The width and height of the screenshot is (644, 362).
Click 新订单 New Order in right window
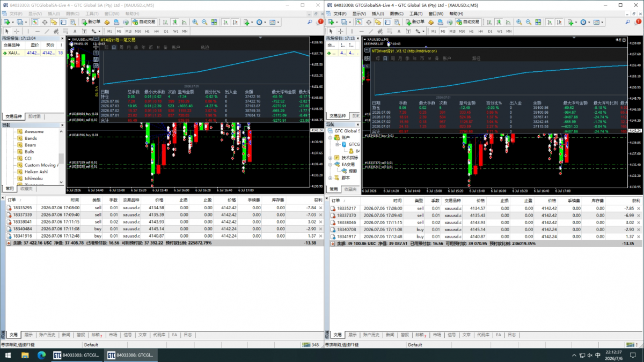pos(415,22)
